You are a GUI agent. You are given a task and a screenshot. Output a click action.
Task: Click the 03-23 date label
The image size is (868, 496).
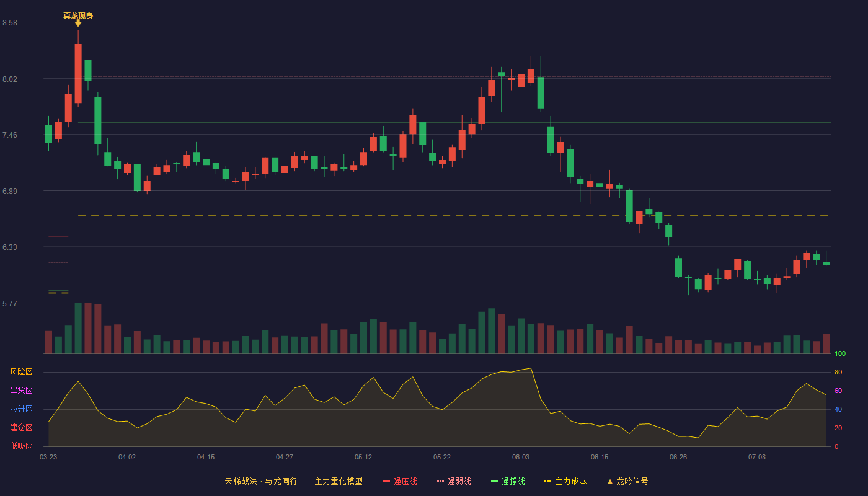[x=48, y=457]
